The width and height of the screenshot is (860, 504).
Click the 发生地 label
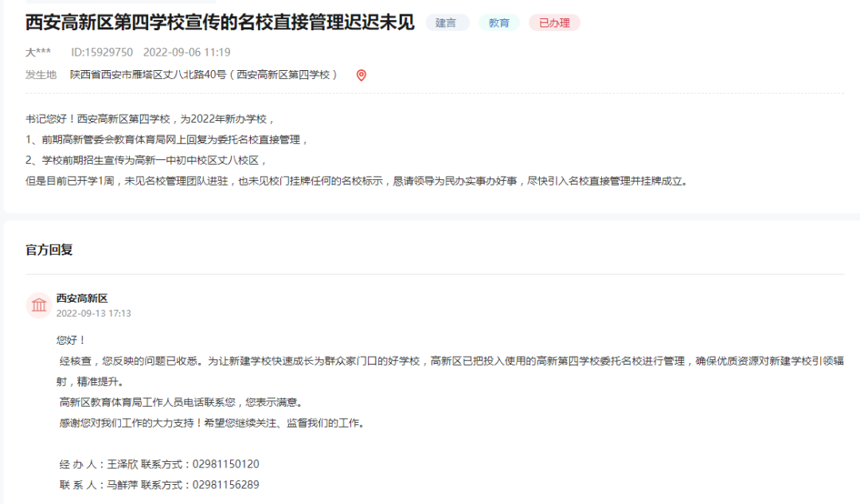click(x=41, y=75)
